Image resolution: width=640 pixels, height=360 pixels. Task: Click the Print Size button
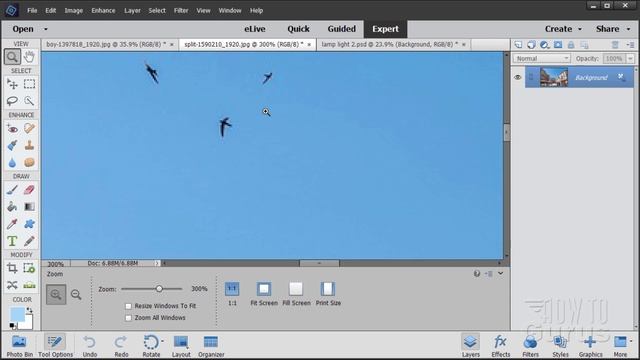tap(328, 294)
